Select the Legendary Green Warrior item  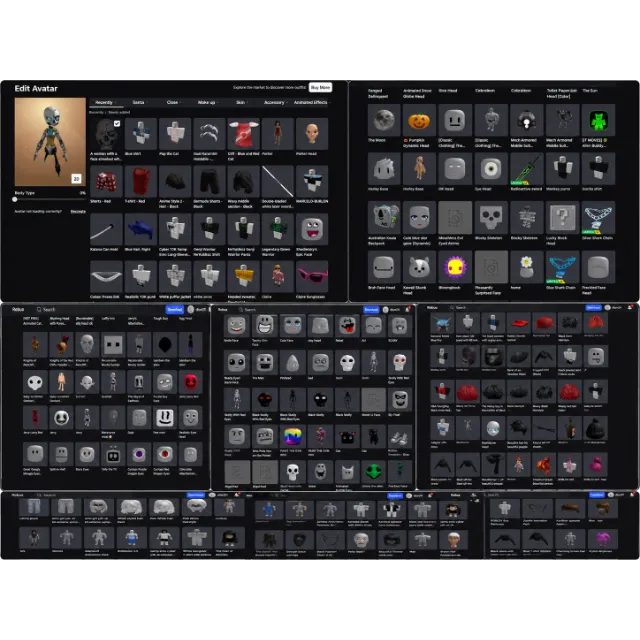coord(277,229)
